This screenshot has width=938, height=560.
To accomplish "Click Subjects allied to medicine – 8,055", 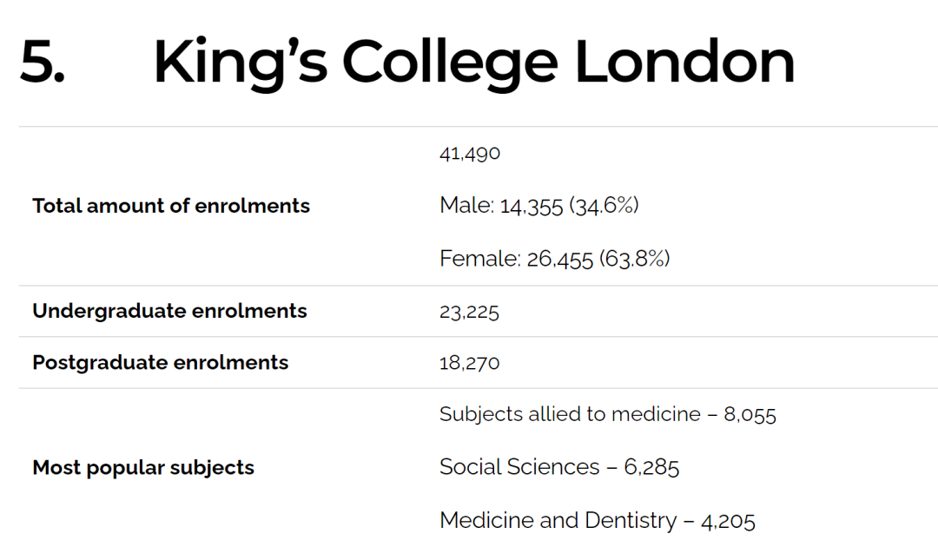I will click(x=608, y=415).
